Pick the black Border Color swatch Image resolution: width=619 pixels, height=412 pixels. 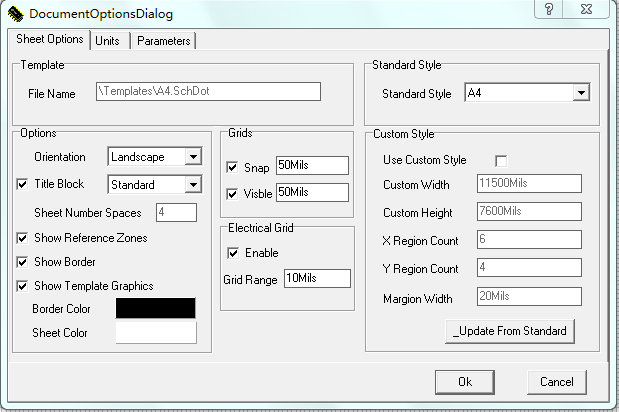(156, 308)
